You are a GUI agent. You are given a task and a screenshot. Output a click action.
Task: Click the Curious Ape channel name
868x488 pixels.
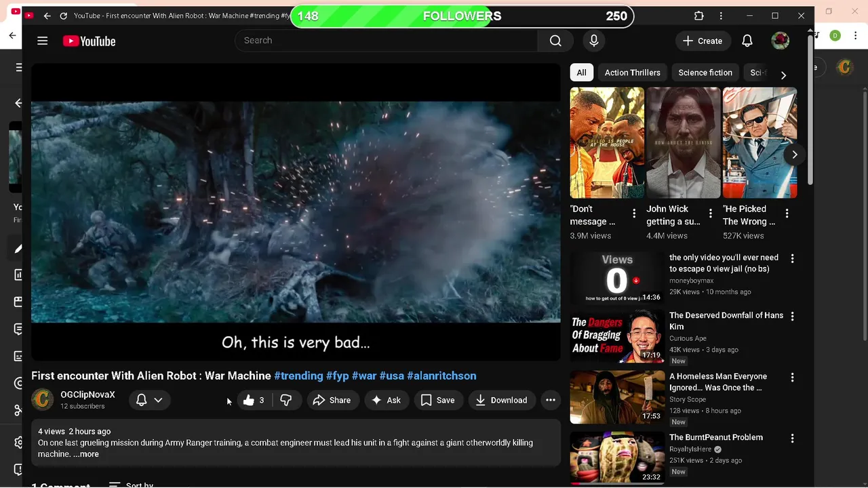(688, 338)
